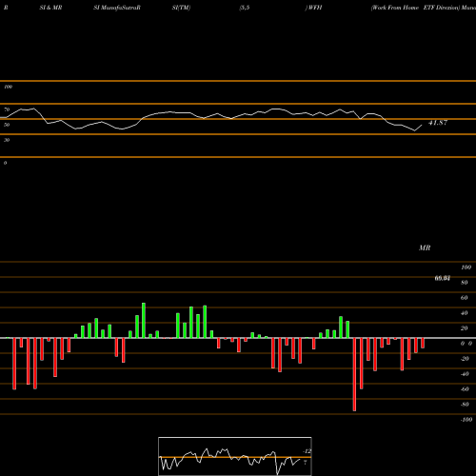Click the MR axis -20 label

465,359
